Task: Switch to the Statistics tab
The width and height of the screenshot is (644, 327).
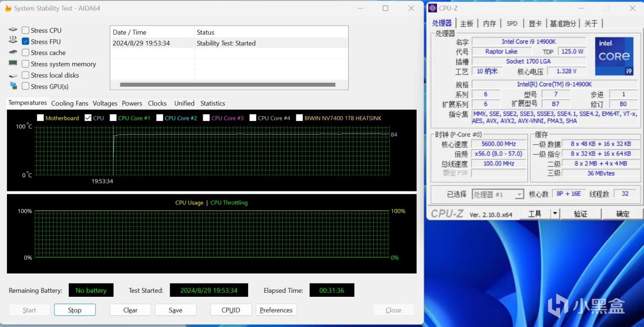Action: point(212,103)
